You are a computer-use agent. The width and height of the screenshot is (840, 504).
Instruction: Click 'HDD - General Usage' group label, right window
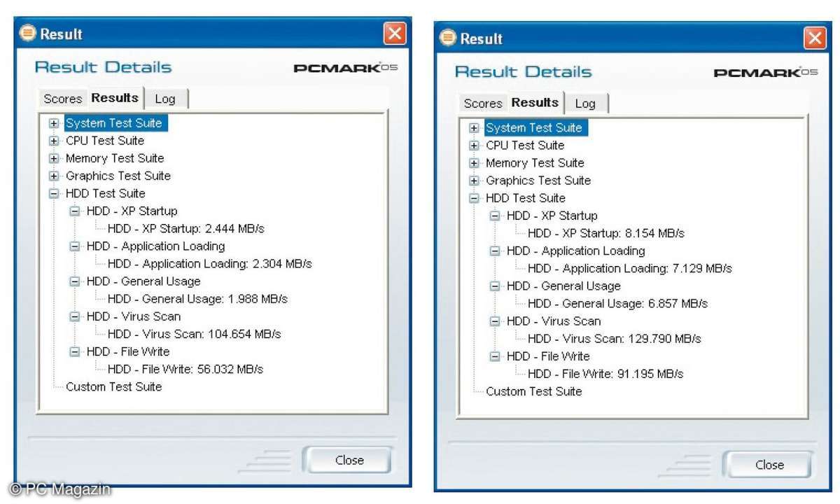coord(563,286)
